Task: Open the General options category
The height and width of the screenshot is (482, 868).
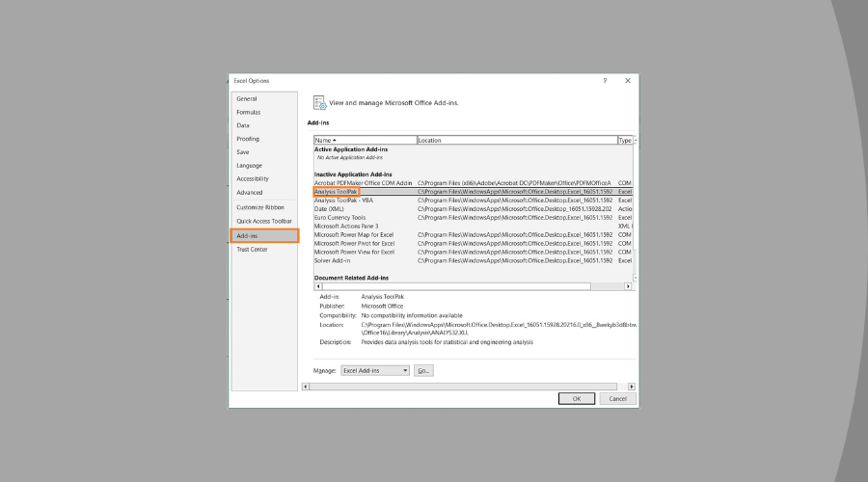Action: pyautogui.click(x=264, y=98)
